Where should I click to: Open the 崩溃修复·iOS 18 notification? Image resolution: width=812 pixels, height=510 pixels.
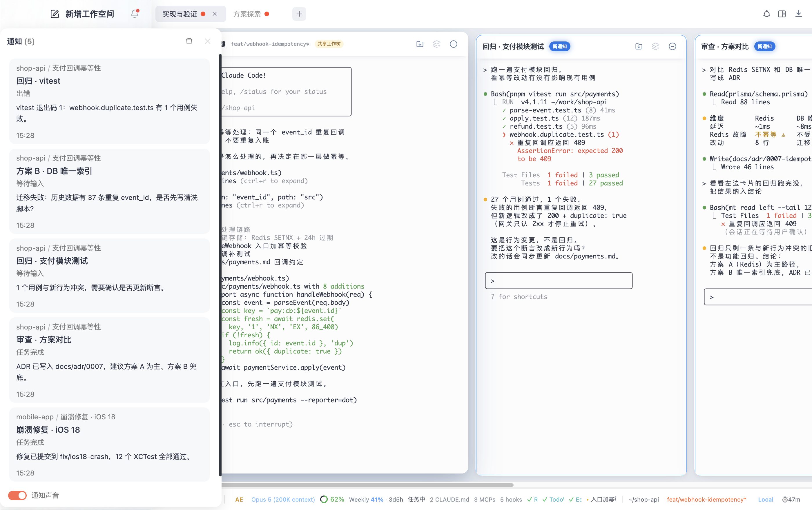pos(110,444)
